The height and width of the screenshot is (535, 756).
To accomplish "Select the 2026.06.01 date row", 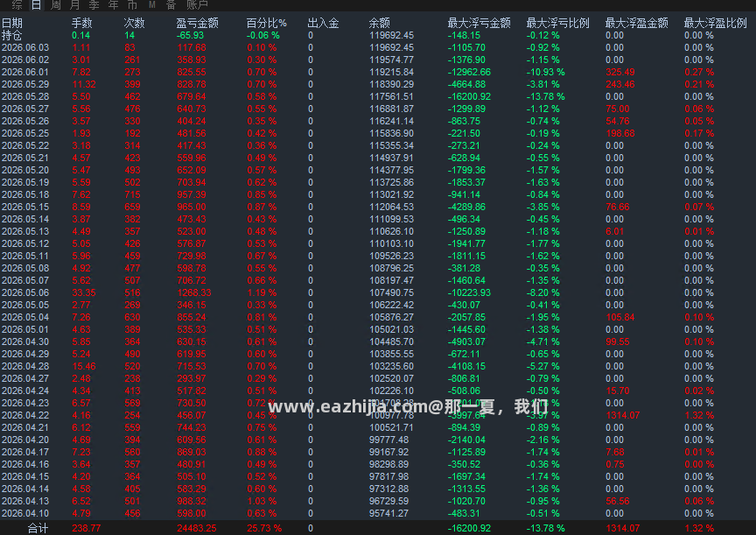I will tap(25, 72).
